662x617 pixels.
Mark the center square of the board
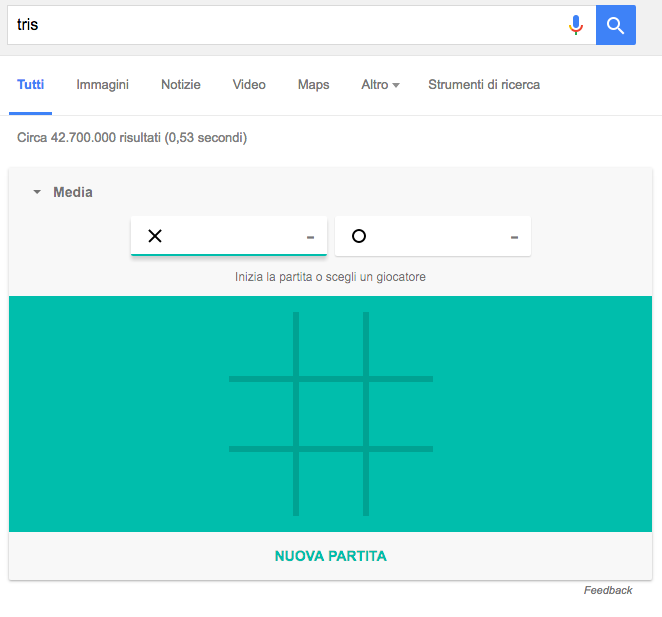pyautogui.click(x=331, y=414)
